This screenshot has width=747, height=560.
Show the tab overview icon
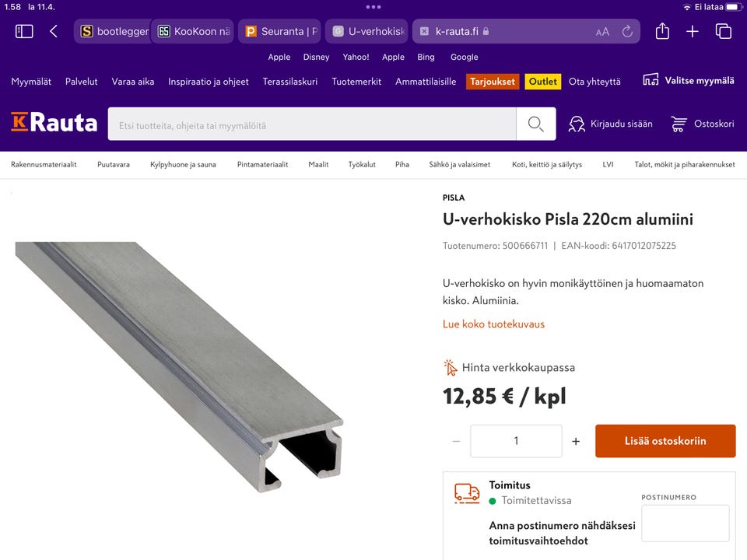coord(724,31)
